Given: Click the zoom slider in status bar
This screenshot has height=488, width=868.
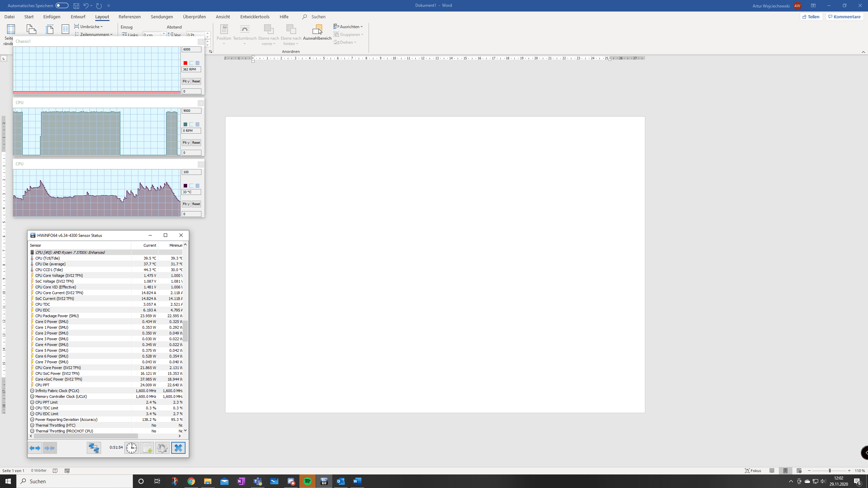Looking at the screenshot, I should (829, 471).
